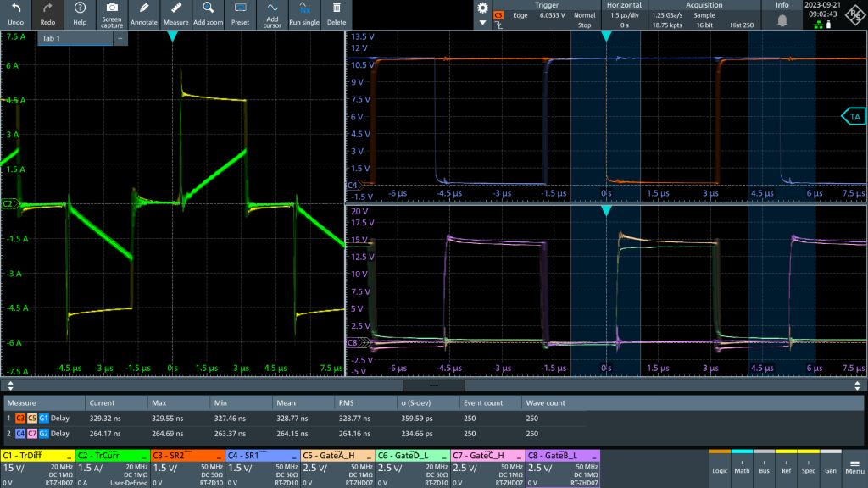
Task: Open notifications via the Info bell icon
Action: [782, 20]
